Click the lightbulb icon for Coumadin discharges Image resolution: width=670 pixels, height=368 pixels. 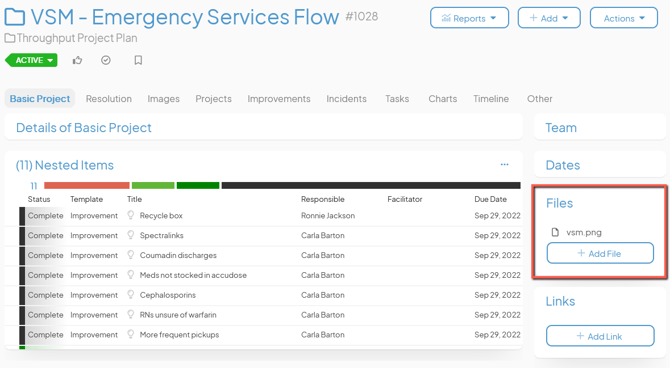131,255
